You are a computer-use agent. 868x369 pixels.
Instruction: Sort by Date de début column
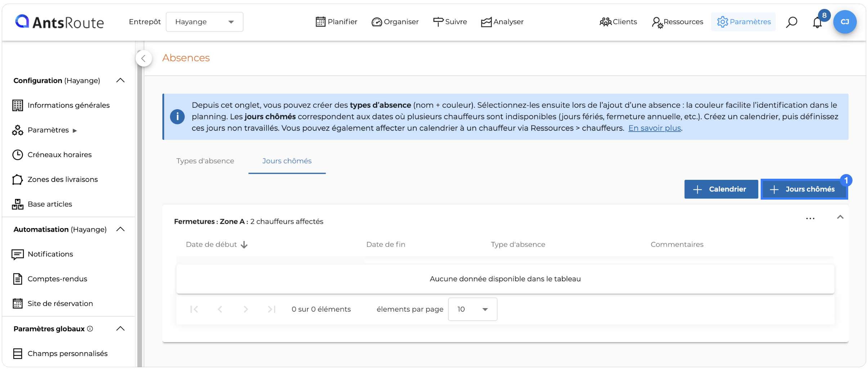(216, 245)
